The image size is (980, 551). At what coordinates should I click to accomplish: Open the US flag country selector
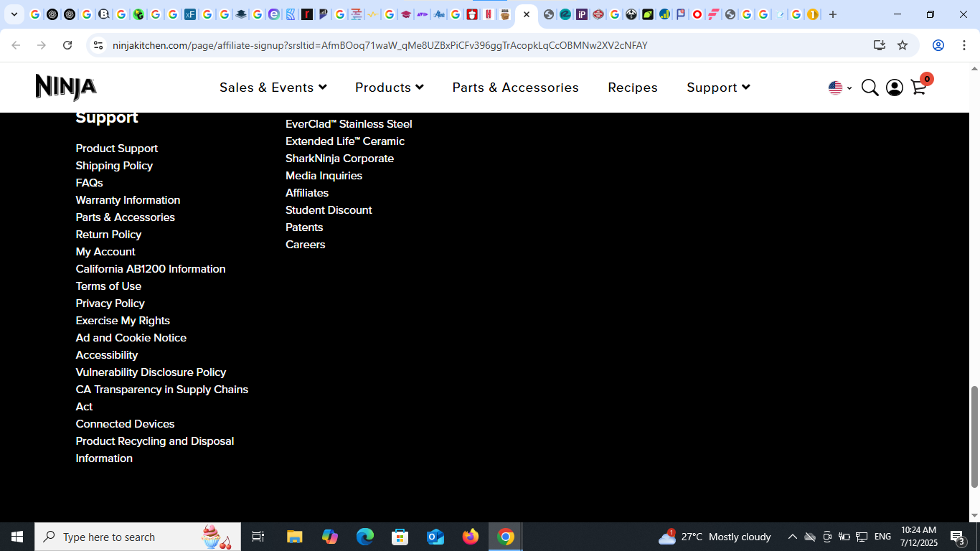[x=839, y=88]
